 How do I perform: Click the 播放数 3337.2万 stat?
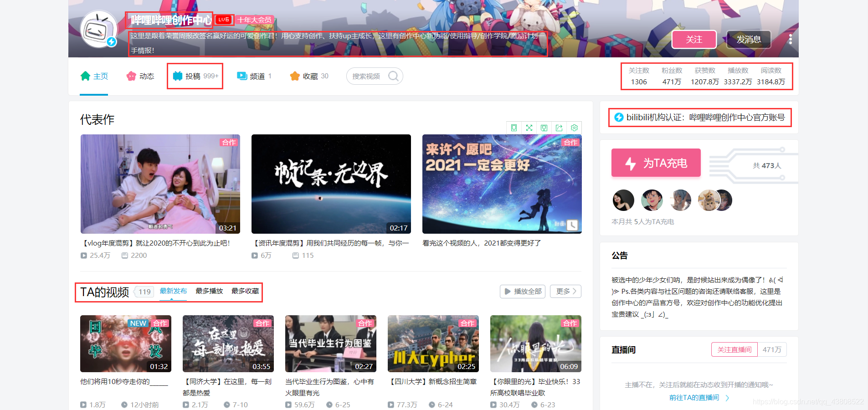(x=738, y=76)
